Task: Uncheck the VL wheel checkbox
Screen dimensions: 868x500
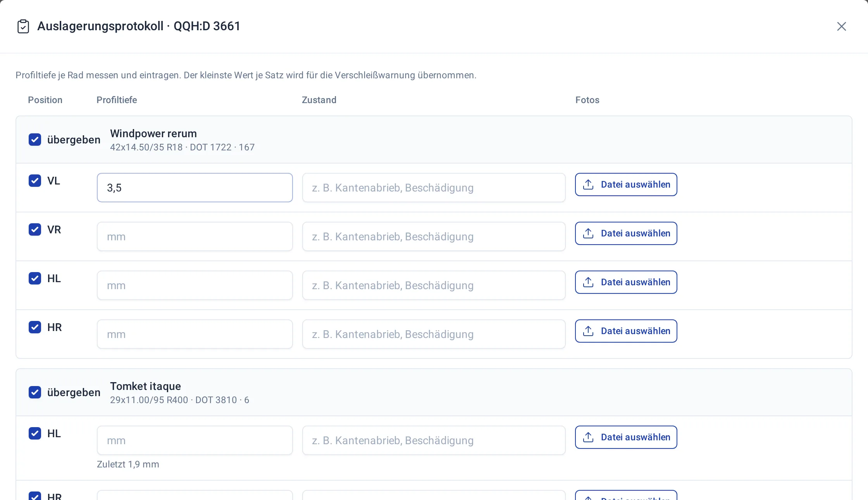Action: tap(35, 181)
